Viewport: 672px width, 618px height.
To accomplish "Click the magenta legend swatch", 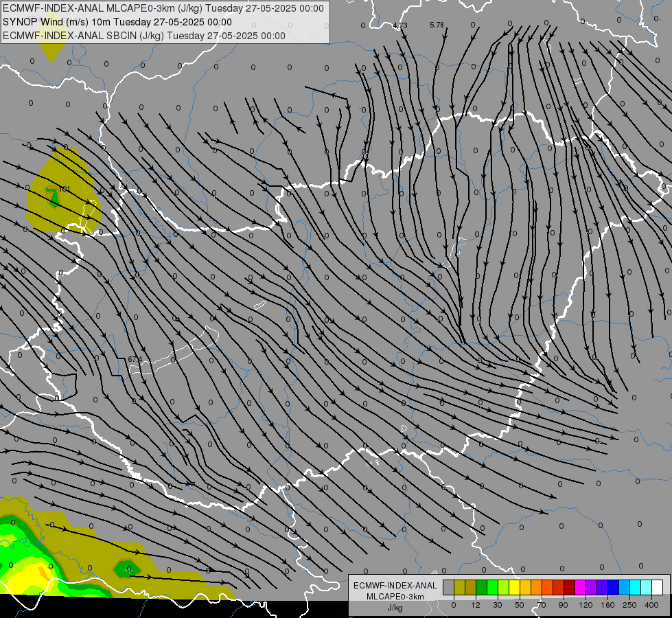I will [581, 588].
